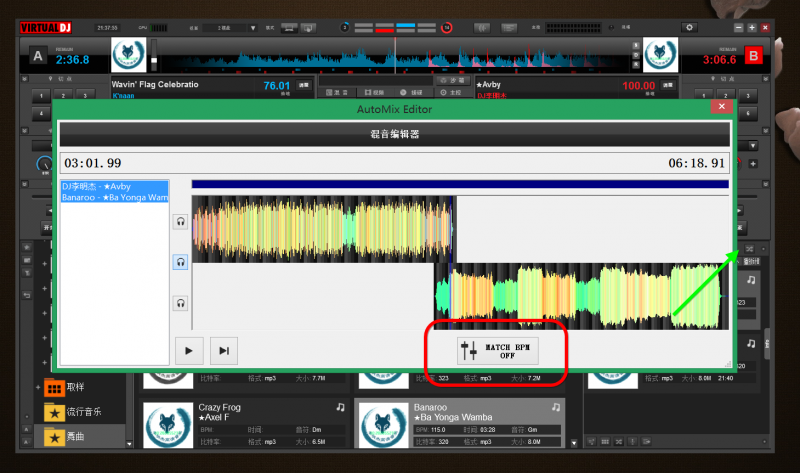800x473 pixels.
Task: Expand the 取样 folder tree node
Action: point(38,387)
